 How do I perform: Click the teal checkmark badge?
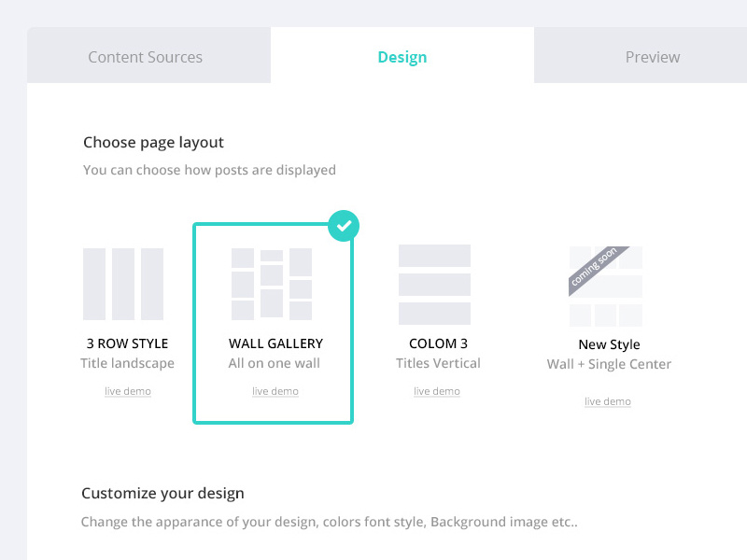344,225
